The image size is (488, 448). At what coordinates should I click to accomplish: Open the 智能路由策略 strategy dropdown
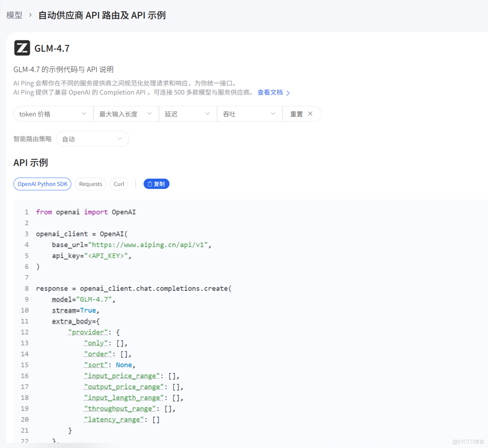92,139
